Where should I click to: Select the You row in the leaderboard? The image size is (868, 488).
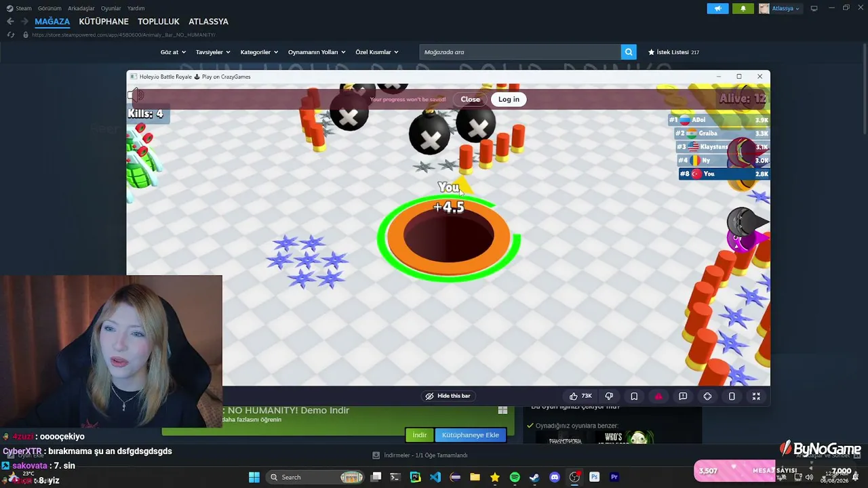coord(724,174)
